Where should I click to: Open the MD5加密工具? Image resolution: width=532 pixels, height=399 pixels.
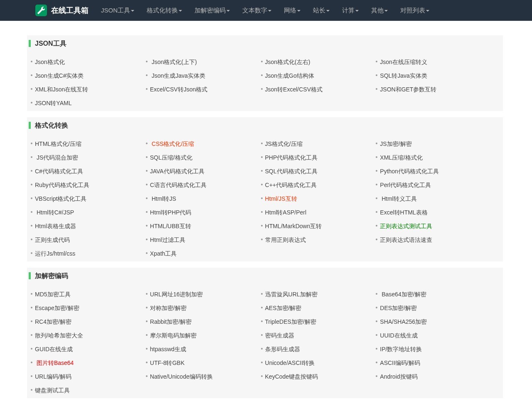(52, 294)
